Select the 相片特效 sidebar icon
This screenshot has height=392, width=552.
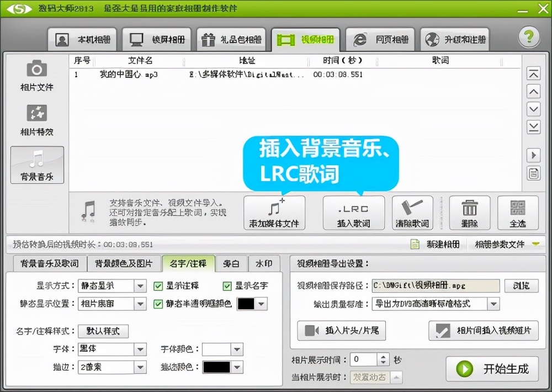(x=36, y=119)
